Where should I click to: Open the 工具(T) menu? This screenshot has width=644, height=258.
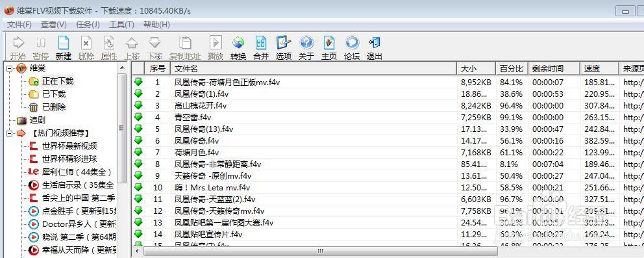click(121, 25)
